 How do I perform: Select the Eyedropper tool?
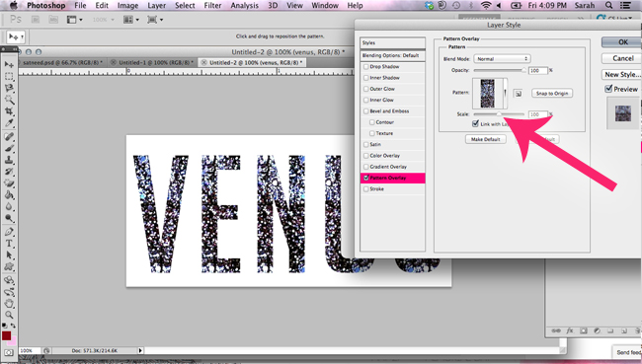[x=9, y=122]
